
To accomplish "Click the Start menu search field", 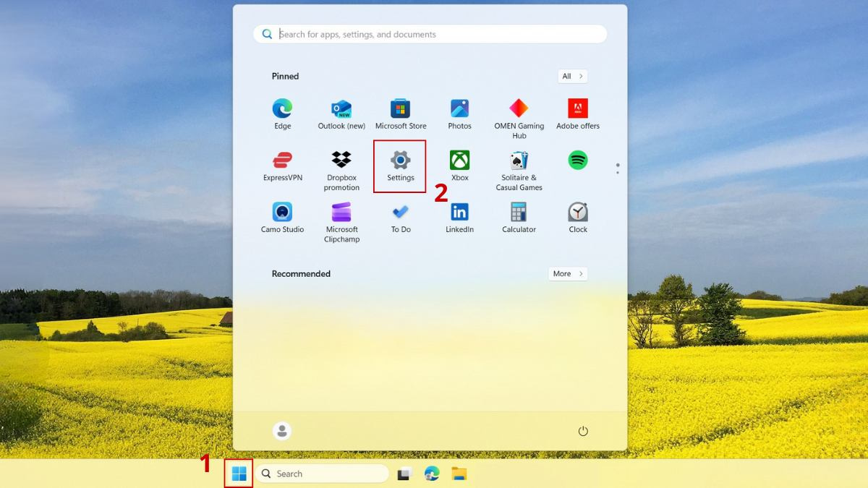I will pos(430,34).
